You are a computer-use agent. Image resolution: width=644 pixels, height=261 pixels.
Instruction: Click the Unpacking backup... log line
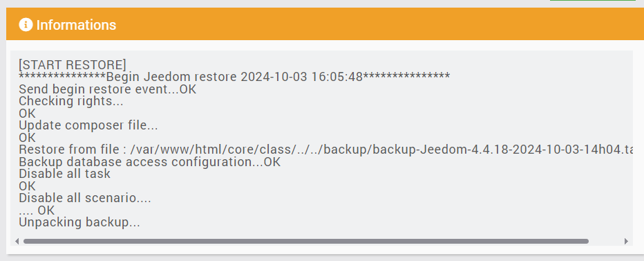(x=79, y=222)
